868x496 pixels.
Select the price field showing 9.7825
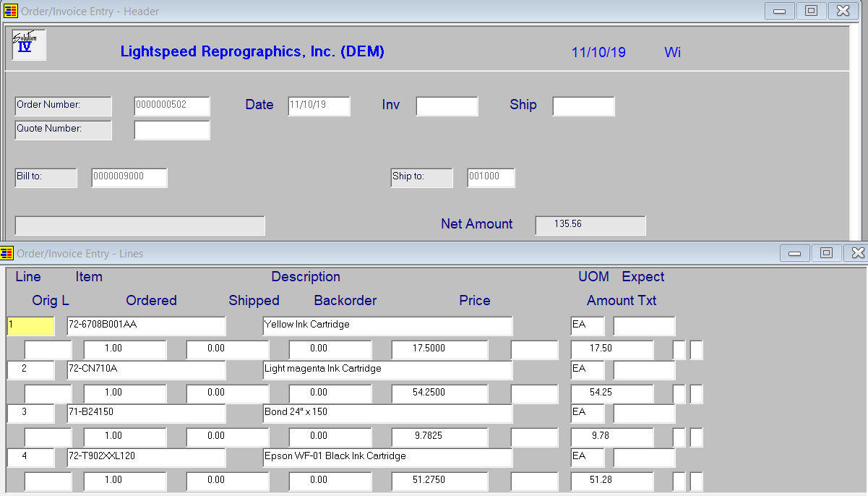pyautogui.click(x=439, y=437)
